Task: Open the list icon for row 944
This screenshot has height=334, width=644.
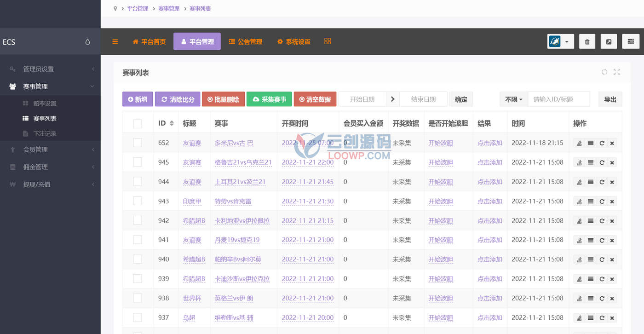Action: tap(590, 182)
